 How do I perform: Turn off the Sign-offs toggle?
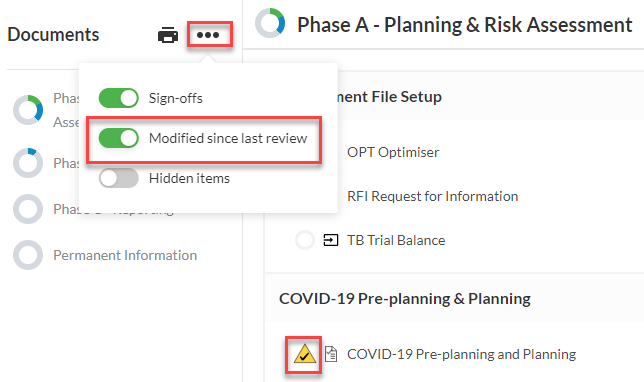click(x=119, y=98)
